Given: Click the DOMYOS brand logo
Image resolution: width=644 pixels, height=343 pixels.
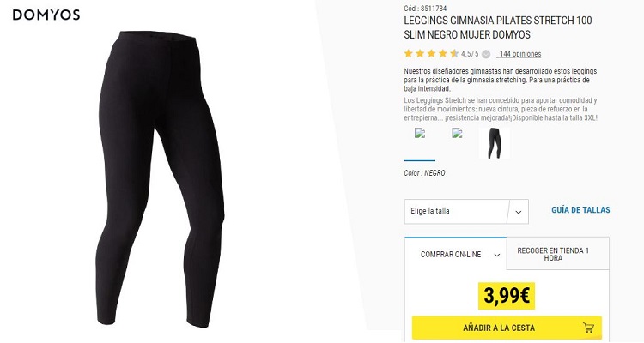Looking at the screenshot, I should pos(46,15).
